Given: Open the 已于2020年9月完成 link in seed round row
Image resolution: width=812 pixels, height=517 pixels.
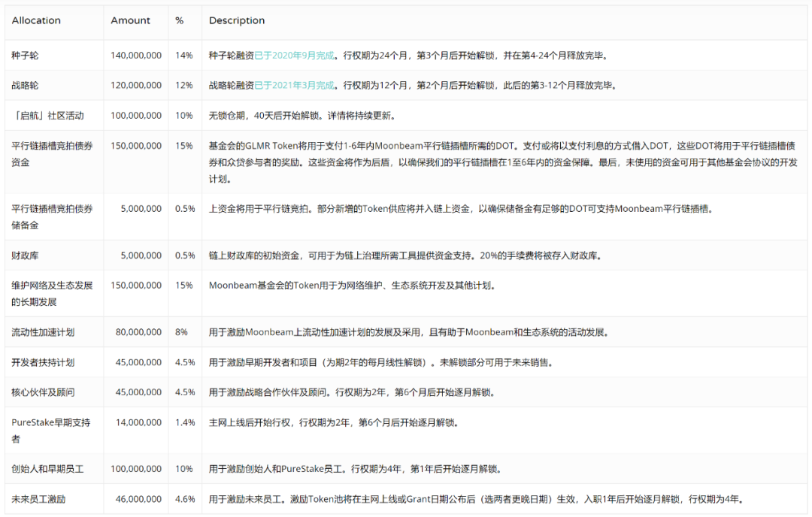Looking at the screenshot, I should 294,56.
